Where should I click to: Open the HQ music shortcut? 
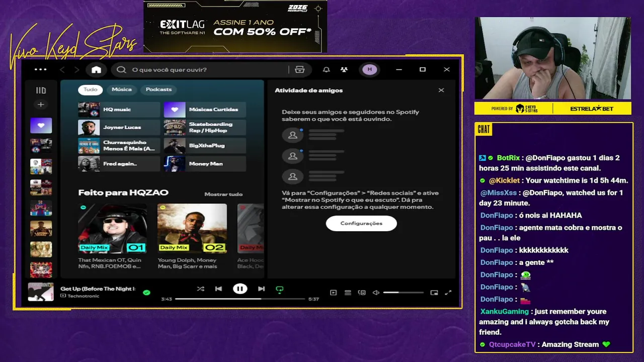(x=119, y=110)
